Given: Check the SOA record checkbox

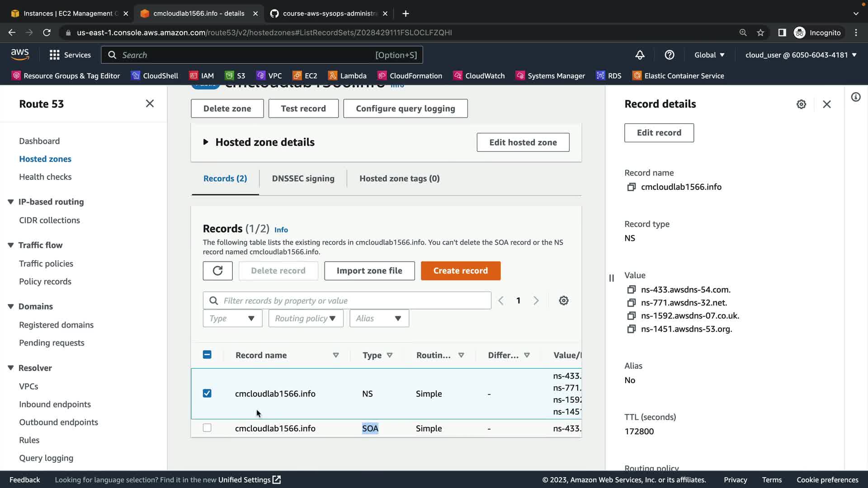Looking at the screenshot, I should point(207,428).
